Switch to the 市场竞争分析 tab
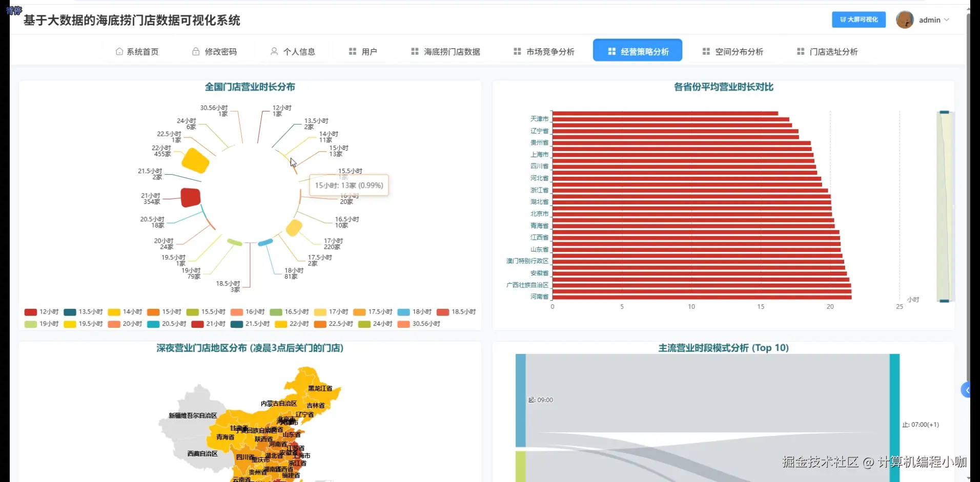The width and height of the screenshot is (980, 482). click(543, 51)
